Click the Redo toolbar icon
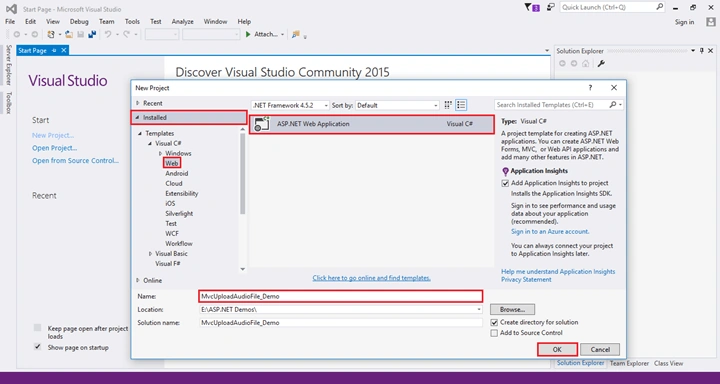The width and height of the screenshot is (720, 384). coord(126,34)
